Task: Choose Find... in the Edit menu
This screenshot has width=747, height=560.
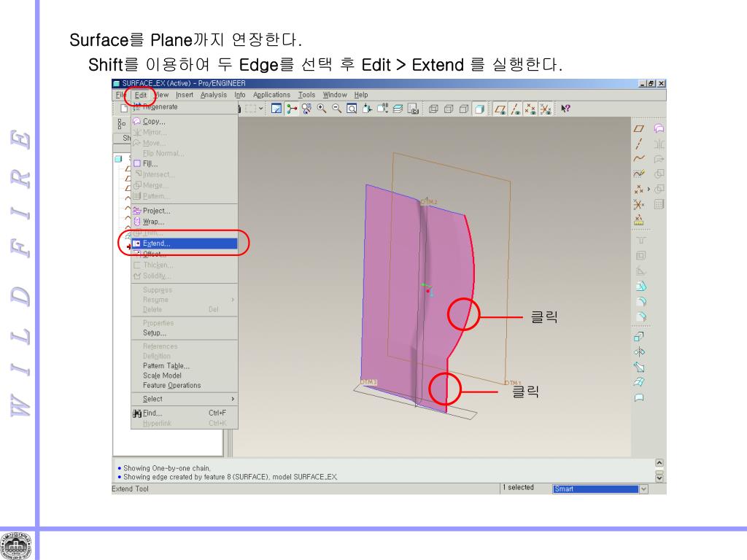Action: point(185,413)
